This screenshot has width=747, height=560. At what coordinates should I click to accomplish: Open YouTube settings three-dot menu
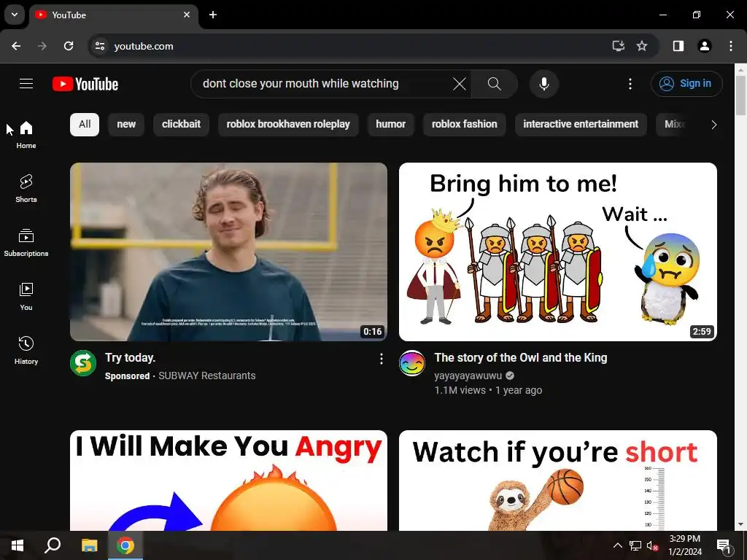coord(630,84)
